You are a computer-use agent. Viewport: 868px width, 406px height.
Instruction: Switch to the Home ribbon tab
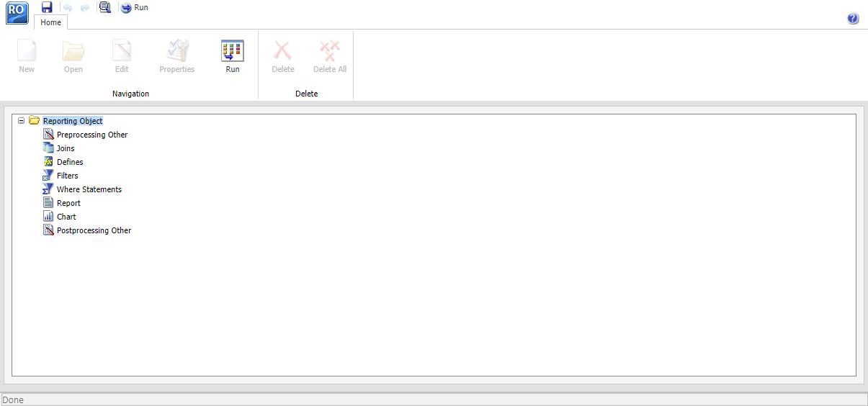click(x=50, y=22)
